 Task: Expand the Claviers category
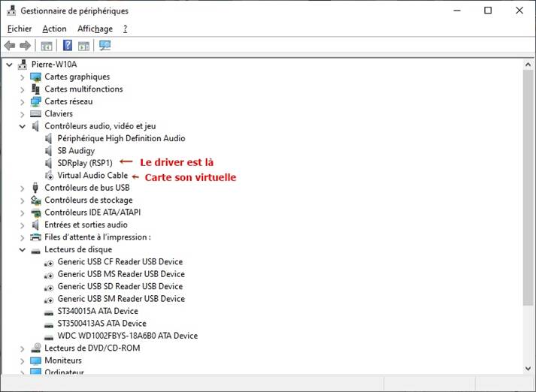point(23,114)
